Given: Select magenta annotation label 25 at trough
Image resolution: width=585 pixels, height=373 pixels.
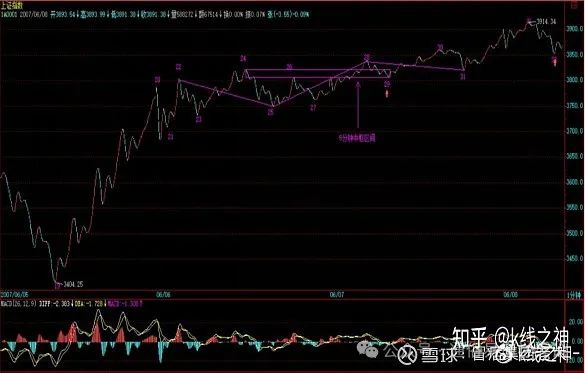Looking at the screenshot, I should (271, 111).
